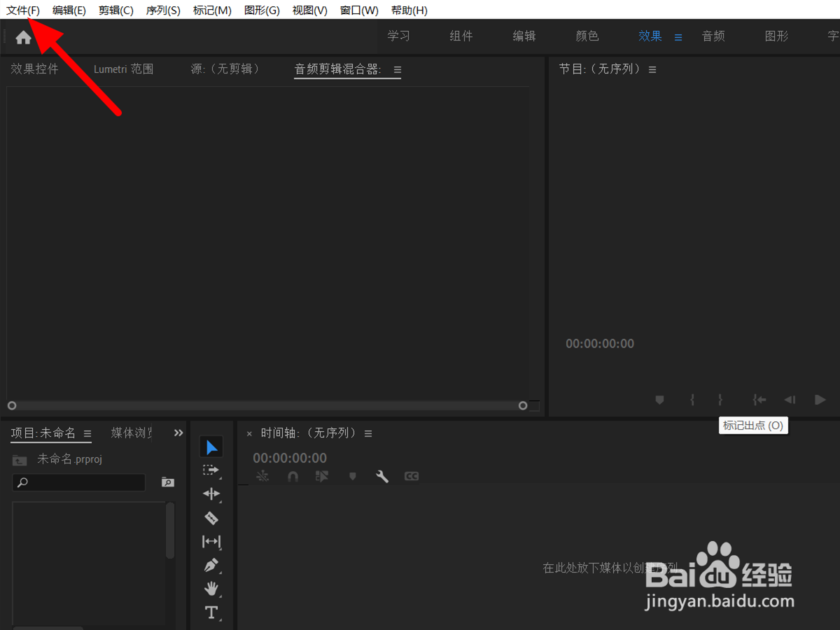This screenshot has width=840, height=630.
Task: Select the Razor tool
Action: (211, 518)
